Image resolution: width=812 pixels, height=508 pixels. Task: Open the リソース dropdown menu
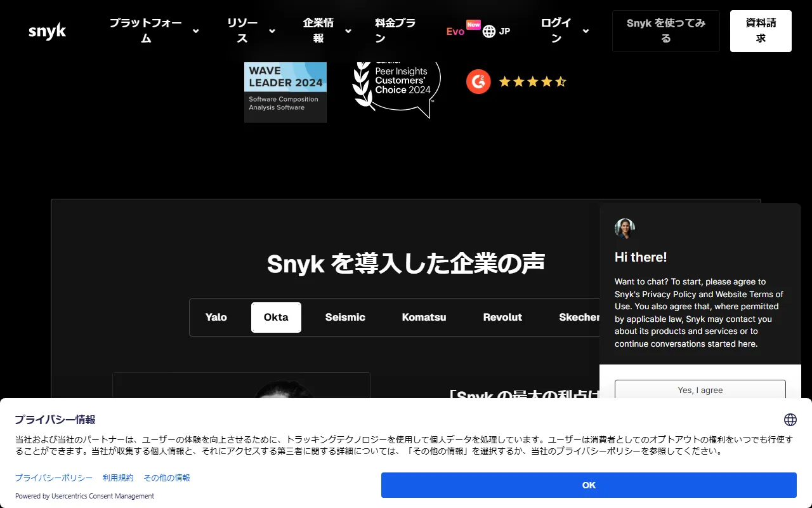243,30
